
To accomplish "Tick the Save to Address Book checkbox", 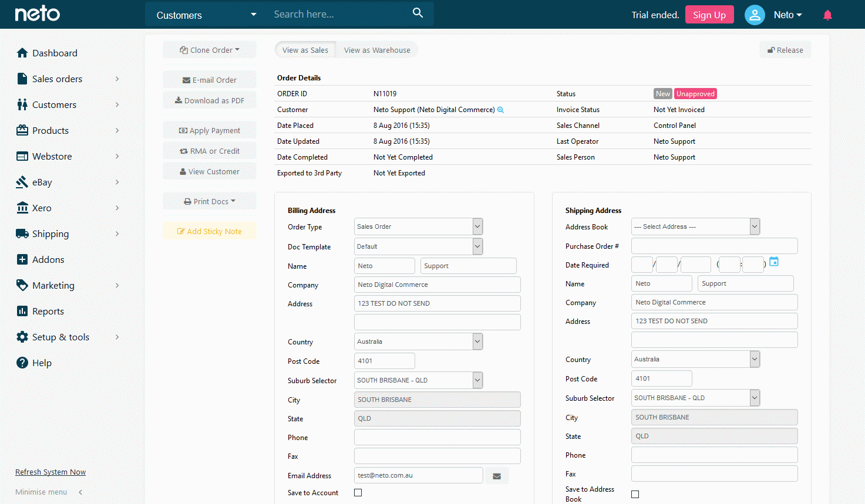I will [635, 495].
